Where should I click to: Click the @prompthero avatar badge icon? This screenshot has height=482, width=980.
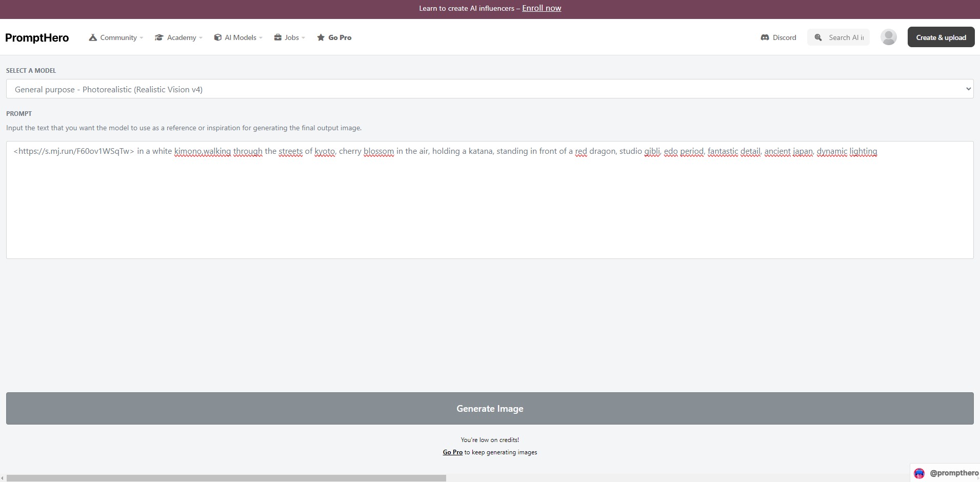(919, 473)
